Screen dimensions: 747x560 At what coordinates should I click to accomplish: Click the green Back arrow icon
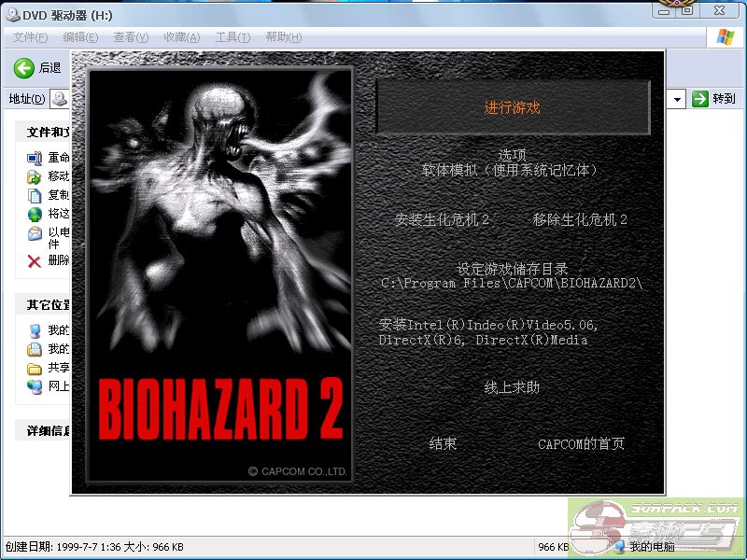click(24, 67)
